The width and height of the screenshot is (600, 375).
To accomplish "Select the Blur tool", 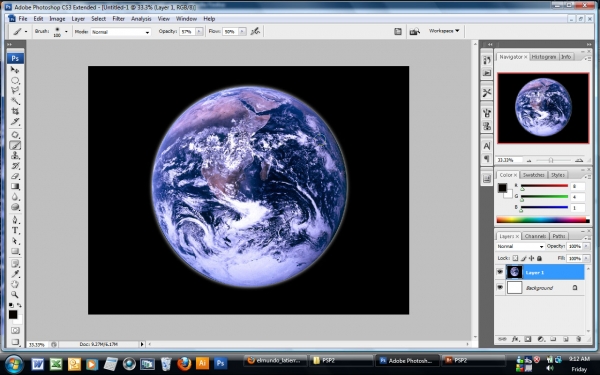I will coord(15,197).
